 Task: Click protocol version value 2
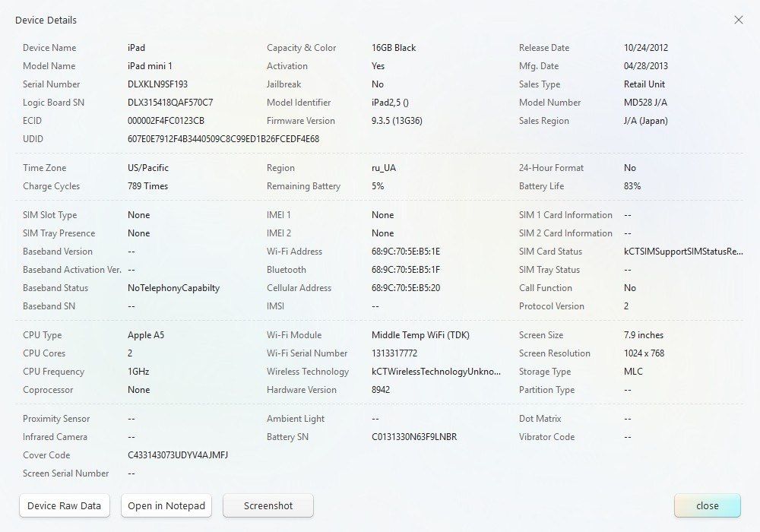click(x=626, y=306)
